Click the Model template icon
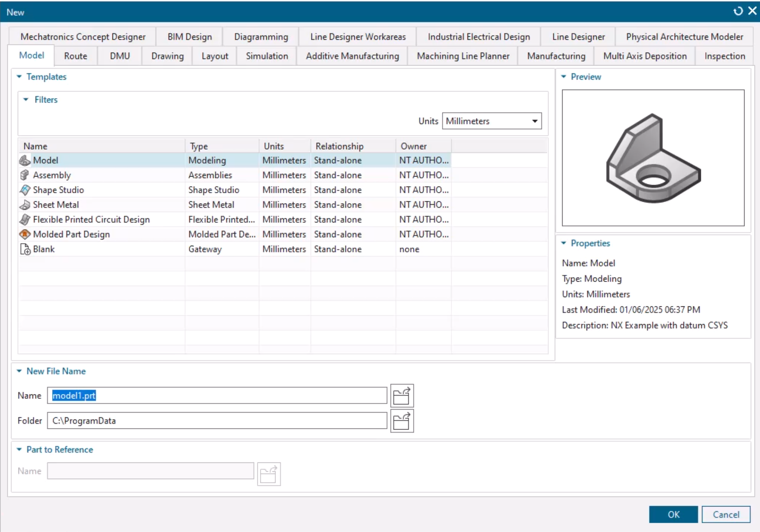 (25, 160)
